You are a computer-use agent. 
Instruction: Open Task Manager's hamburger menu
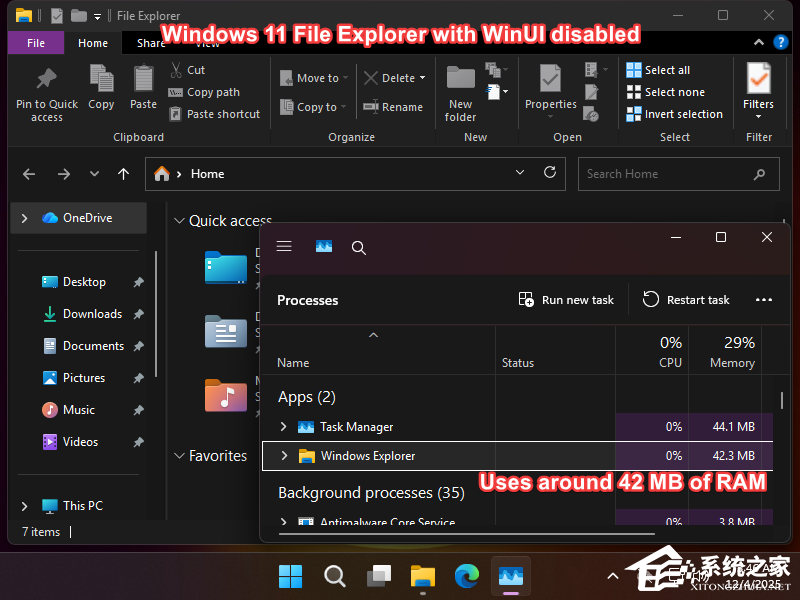point(284,247)
